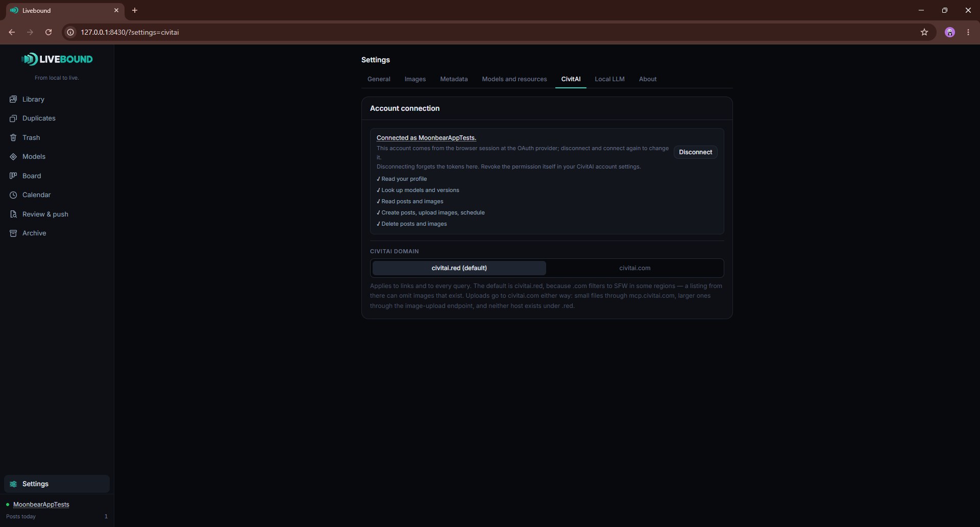Screen dimensions: 980x527
Task: Click the CIVITAI DOMAIN label
Action: (x=394, y=251)
